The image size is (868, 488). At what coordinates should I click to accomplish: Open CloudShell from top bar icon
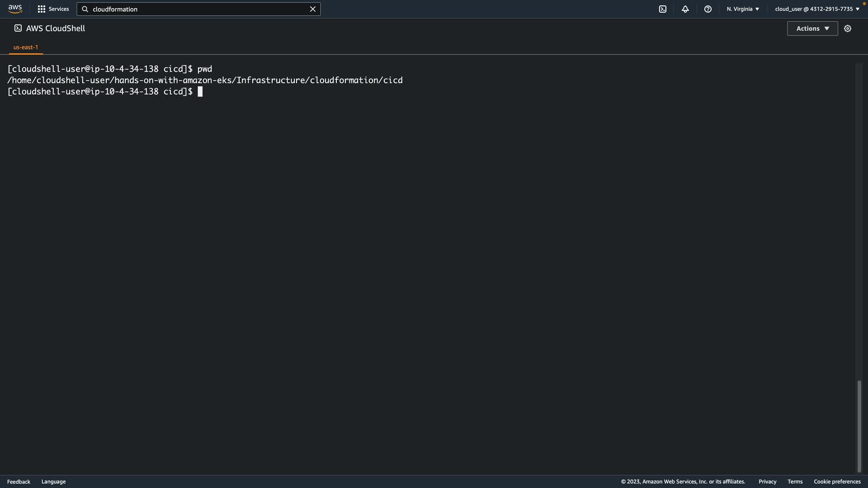663,9
